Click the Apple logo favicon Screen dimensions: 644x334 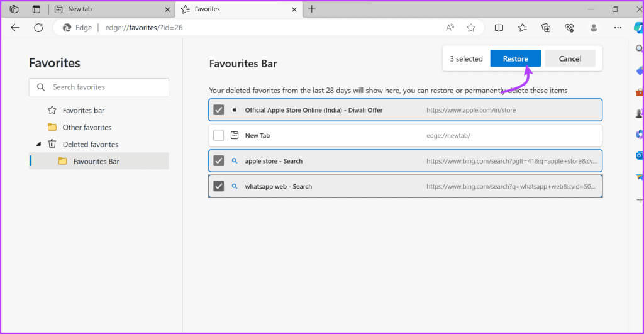(x=235, y=110)
